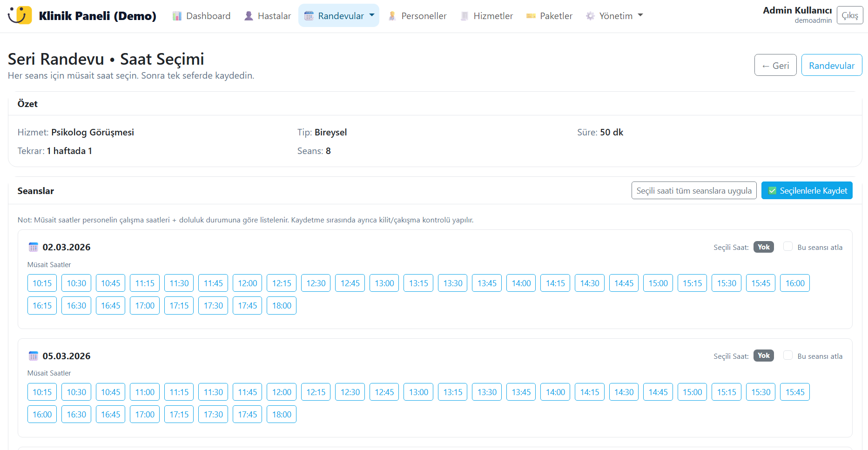
Task: Go back with the Geri button
Action: [x=775, y=66]
